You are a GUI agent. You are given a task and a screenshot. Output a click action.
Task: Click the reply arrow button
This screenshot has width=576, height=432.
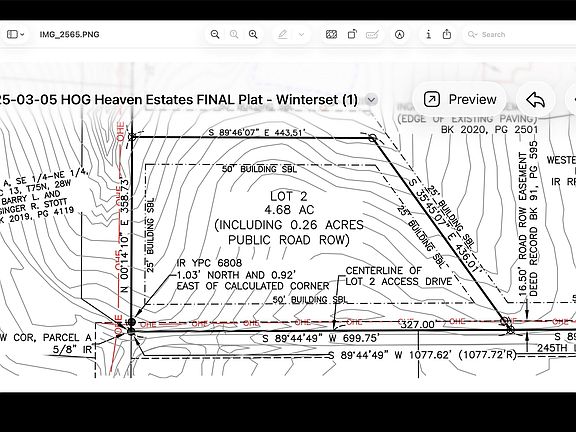pyautogui.click(x=535, y=100)
